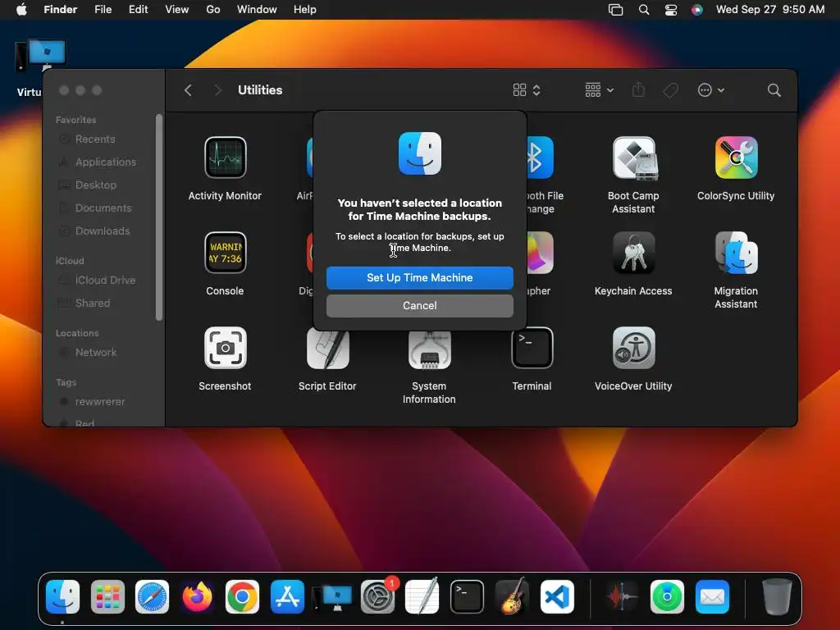Click the Edit Tags toolbar icon
This screenshot has width=840, height=630.
(670, 90)
